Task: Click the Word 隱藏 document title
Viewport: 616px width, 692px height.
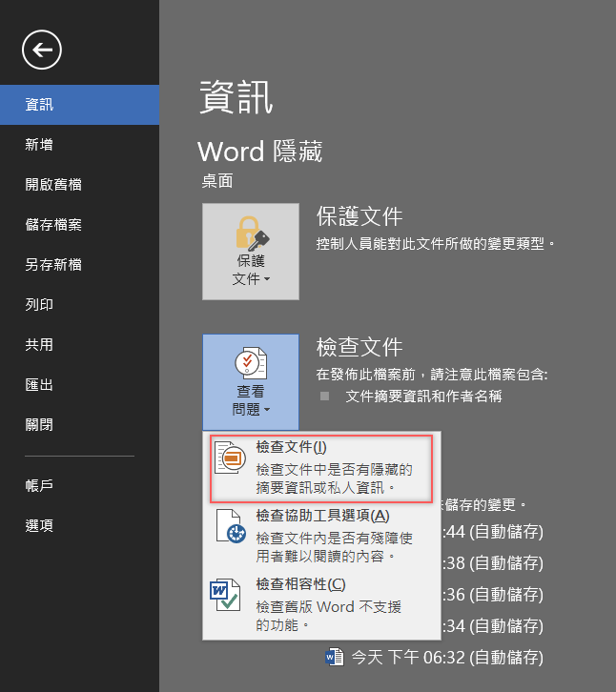Action: (x=260, y=152)
